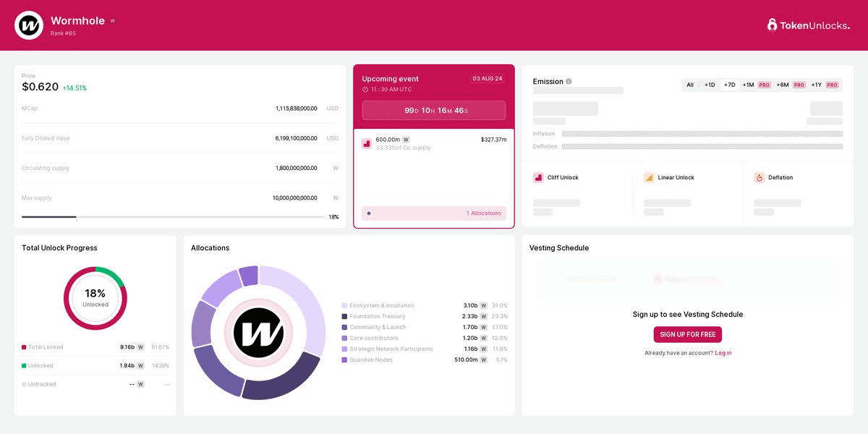Select the +6M PRO range tab
The width and height of the screenshot is (868, 434).
coord(791,85)
